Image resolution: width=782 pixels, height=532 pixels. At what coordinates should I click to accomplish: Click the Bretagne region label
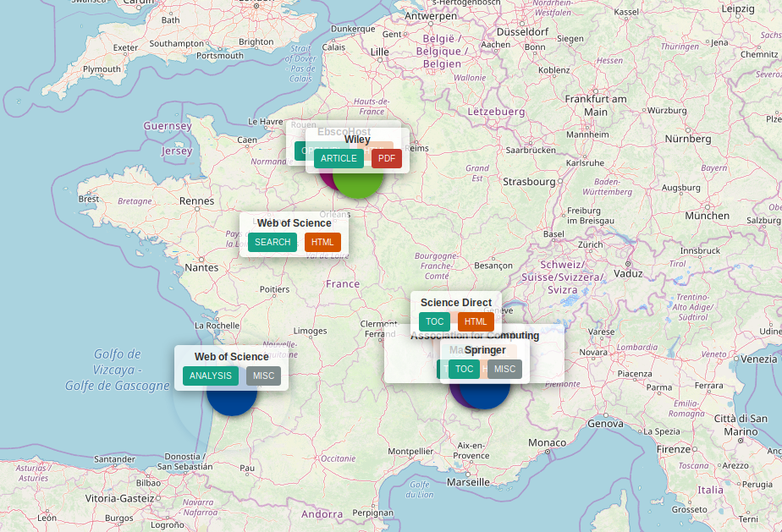135,201
